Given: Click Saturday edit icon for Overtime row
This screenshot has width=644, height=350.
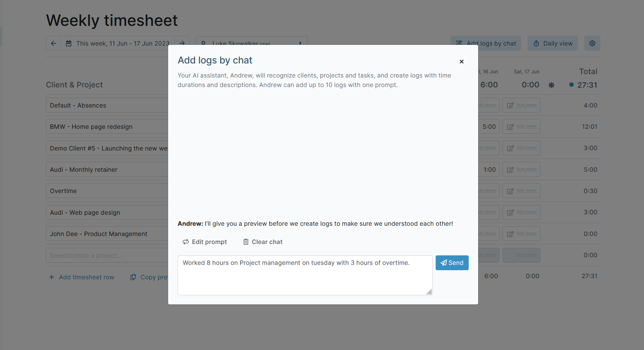Looking at the screenshot, I should click(x=510, y=191).
